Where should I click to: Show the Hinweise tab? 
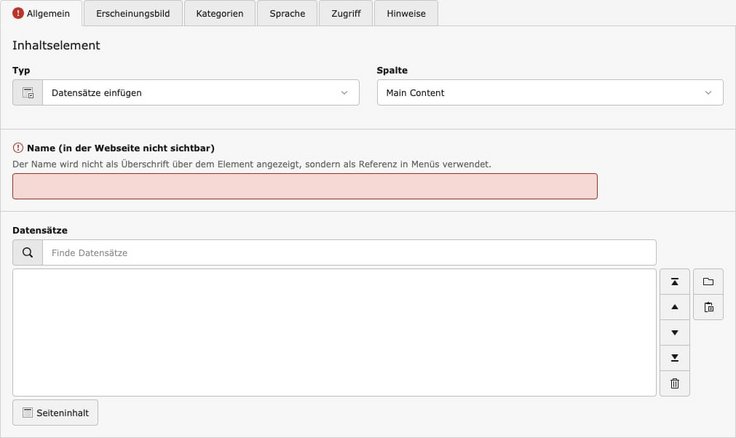pyautogui.click(x=406, y=14)
